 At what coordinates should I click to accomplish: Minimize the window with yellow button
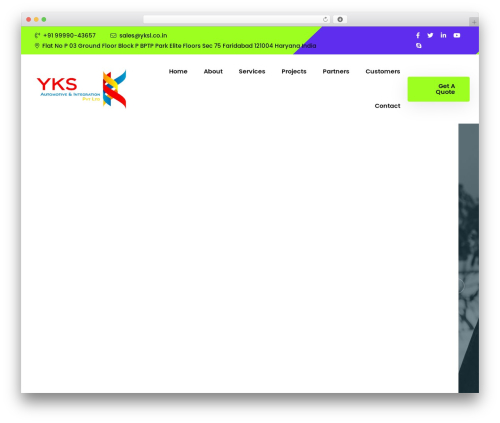tap(36, 19)
